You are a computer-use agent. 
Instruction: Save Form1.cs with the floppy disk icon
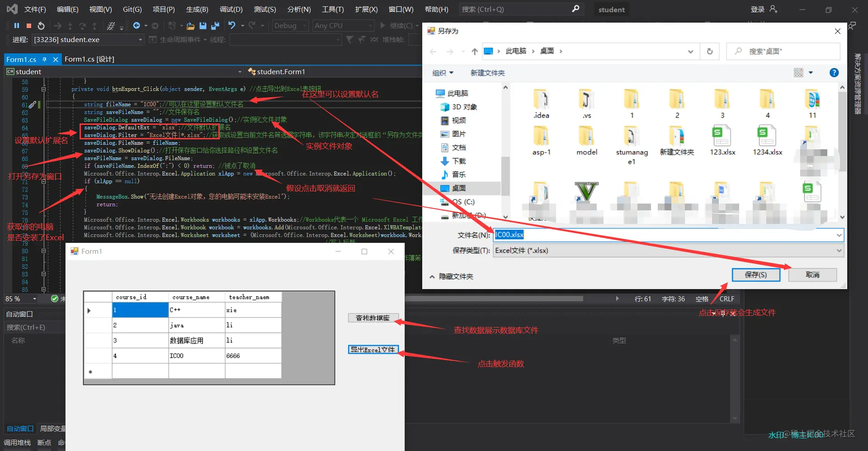tap(203, 26)
